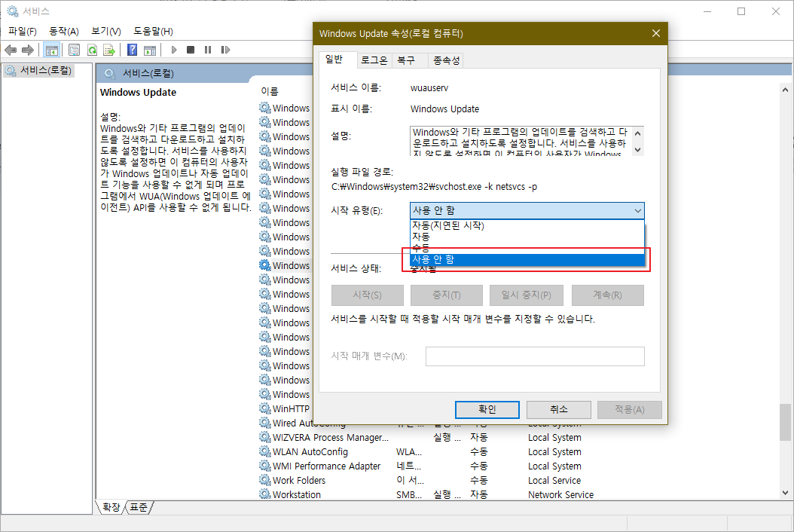Click the 시작 매개 변수(M) input field

(535, 356)
